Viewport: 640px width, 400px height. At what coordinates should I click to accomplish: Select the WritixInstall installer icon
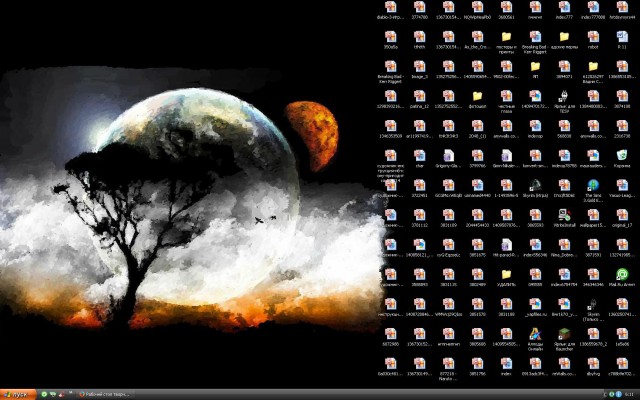click(564, 215)
